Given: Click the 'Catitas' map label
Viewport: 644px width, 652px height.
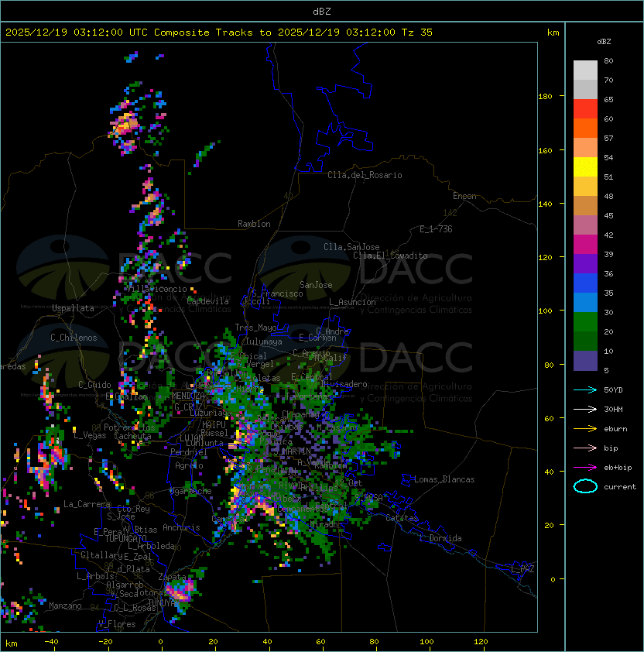Looking at the screenshot, I should 402,518.
